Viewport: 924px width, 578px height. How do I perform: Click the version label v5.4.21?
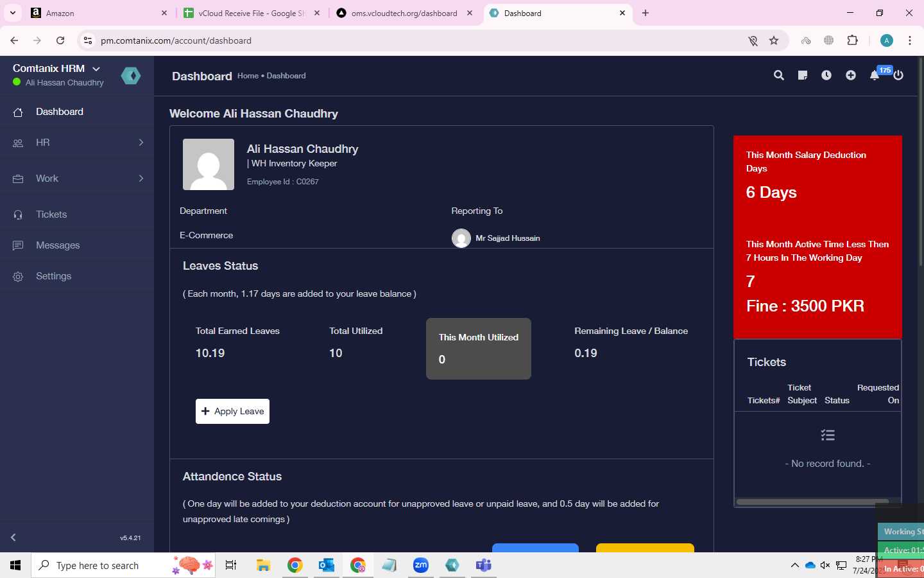click(130, 538)
